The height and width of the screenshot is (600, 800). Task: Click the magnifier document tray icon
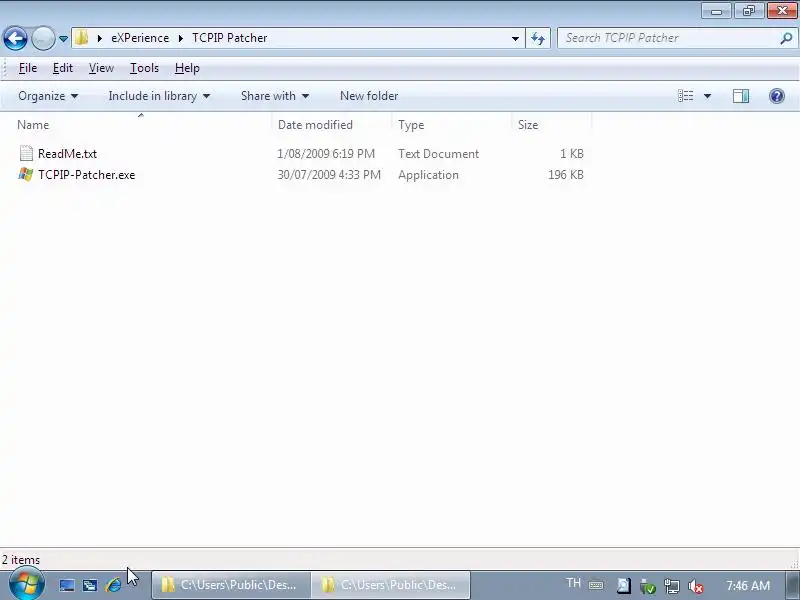tap(623, 585)
